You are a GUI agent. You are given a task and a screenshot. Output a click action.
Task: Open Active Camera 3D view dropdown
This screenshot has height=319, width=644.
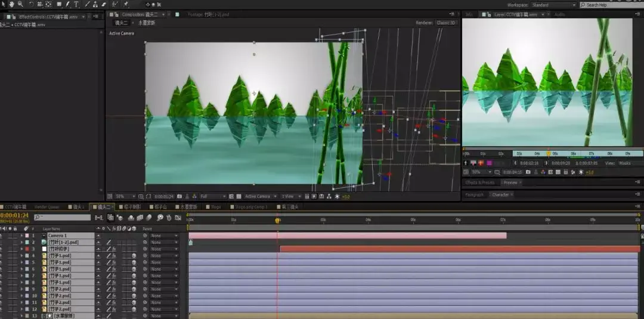click(x=261, y=196)
